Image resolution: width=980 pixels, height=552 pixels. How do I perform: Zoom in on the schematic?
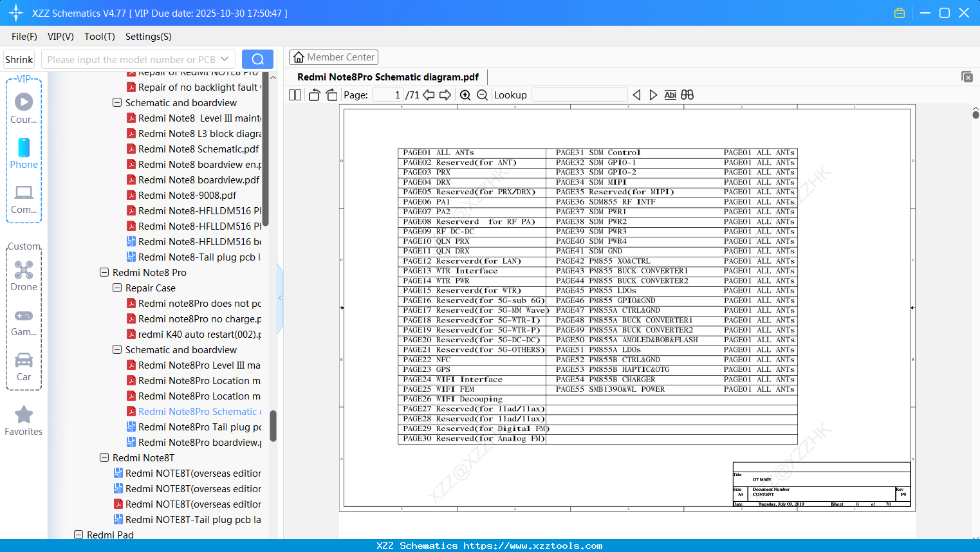465,95
